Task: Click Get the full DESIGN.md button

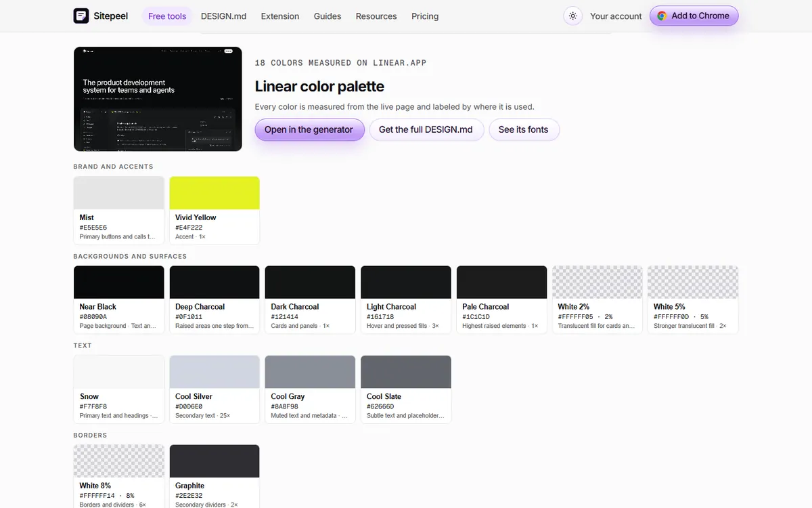Action: pos(426,129)
